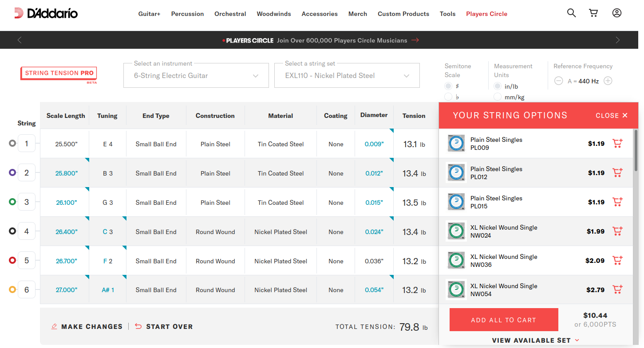Open the Woodwinds menu
This screenshot has height=348, width=644.
(274, 14)
